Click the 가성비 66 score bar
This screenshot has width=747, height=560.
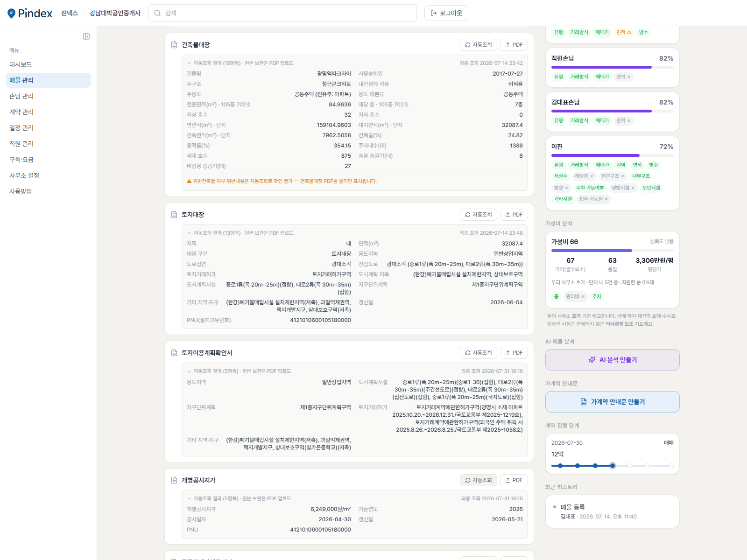613,251
